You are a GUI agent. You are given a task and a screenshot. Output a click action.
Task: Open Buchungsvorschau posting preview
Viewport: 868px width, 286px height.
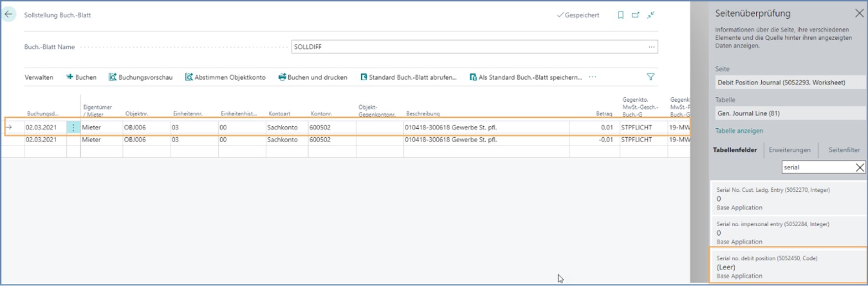coord(141,77)
